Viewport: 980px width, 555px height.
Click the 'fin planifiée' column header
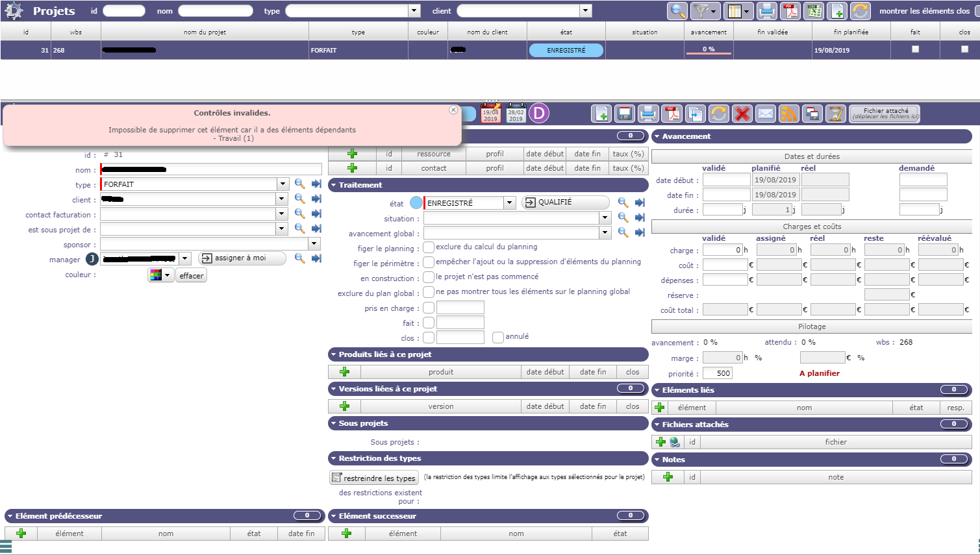851,32
